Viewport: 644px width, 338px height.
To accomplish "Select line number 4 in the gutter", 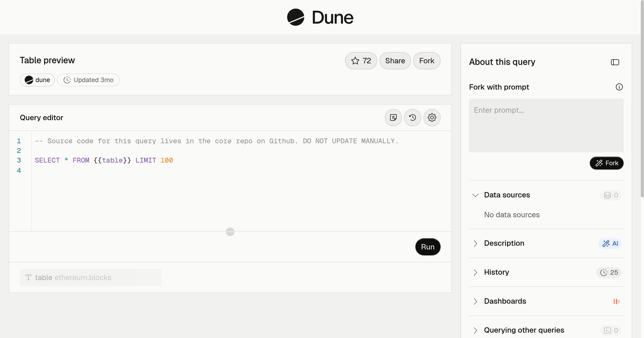I will click(19, 170).
